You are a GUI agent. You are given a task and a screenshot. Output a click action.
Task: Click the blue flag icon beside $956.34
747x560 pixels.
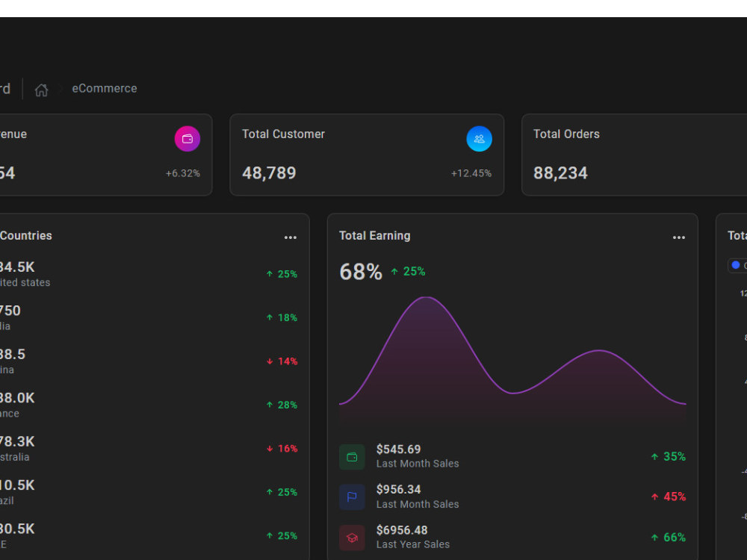point(352,497)
